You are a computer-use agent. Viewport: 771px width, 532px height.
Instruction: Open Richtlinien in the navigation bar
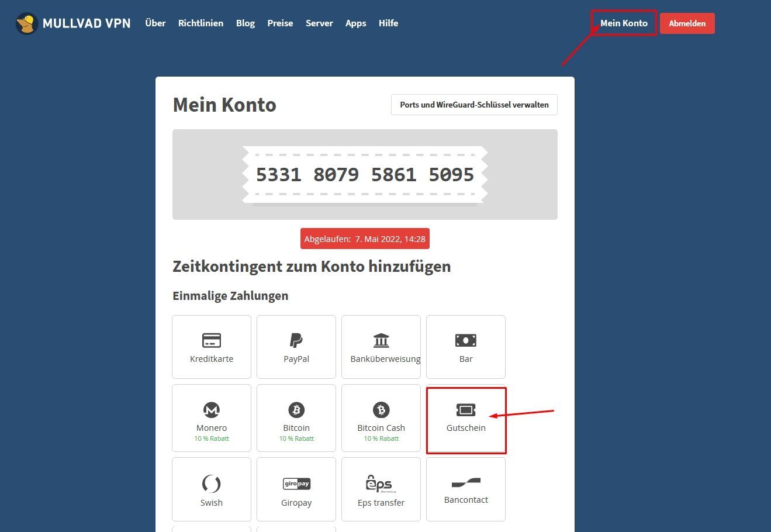pyautogui.click(x=200, y=23)
